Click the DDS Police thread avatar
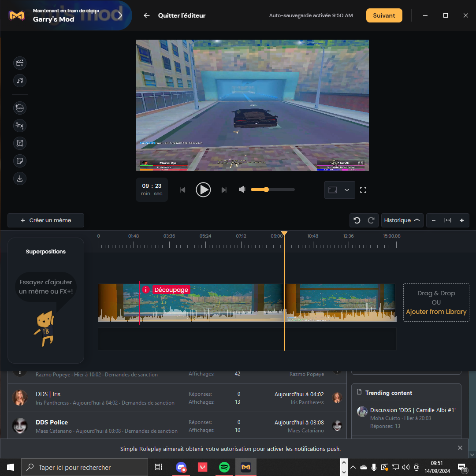 pyautogui.click(x=20, y=426)
